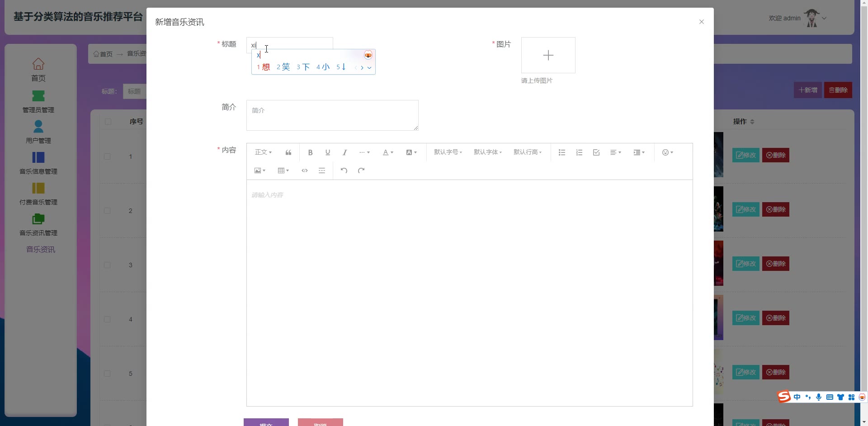Insert a code block

pos(305,170)
